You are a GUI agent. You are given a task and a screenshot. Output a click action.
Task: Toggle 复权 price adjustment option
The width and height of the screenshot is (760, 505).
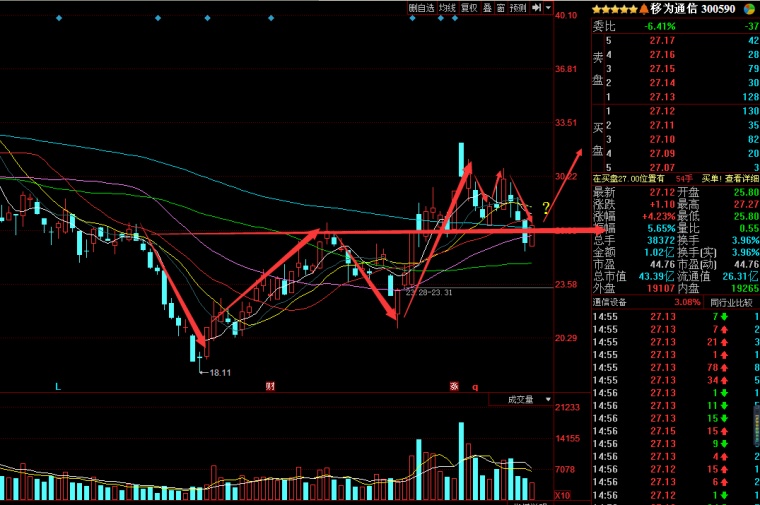point(468,8)
